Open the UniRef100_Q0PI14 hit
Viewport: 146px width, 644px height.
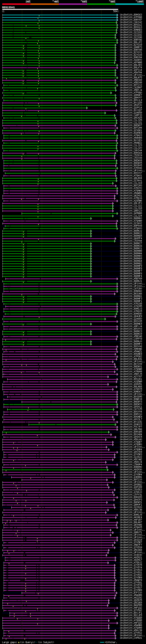click(131, 70)
